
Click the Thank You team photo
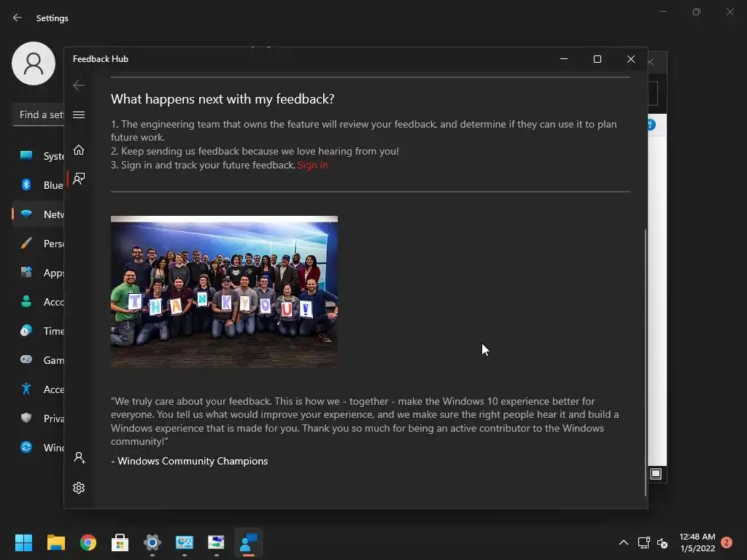tap(224, 291)
